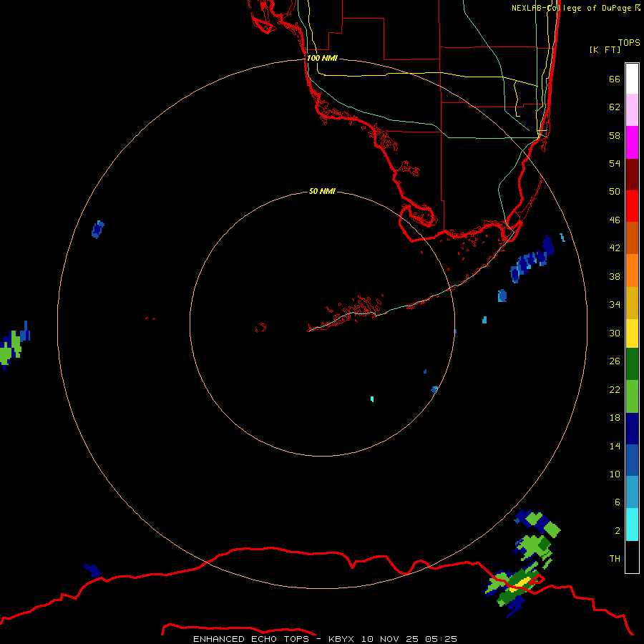Click the 100 NMI range ring label
Image resolution: width=644 pixels, height=644 pixels.
[322, 58]
